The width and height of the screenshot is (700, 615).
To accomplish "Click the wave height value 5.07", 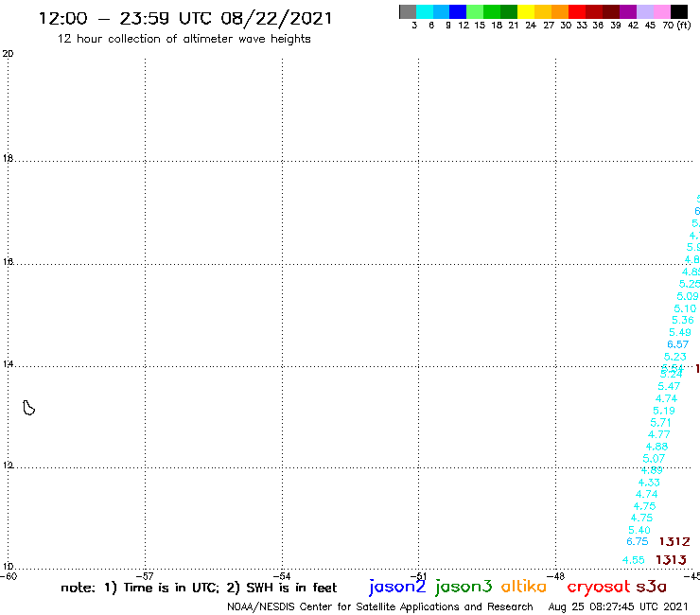I will (x=654, y=459).
